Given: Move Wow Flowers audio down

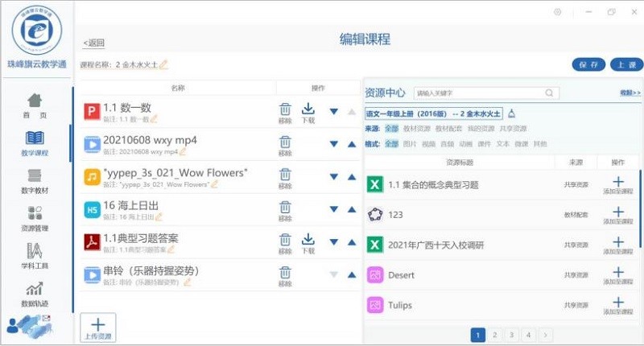Looking at the screenshot, I should click(x=334, y=177).
